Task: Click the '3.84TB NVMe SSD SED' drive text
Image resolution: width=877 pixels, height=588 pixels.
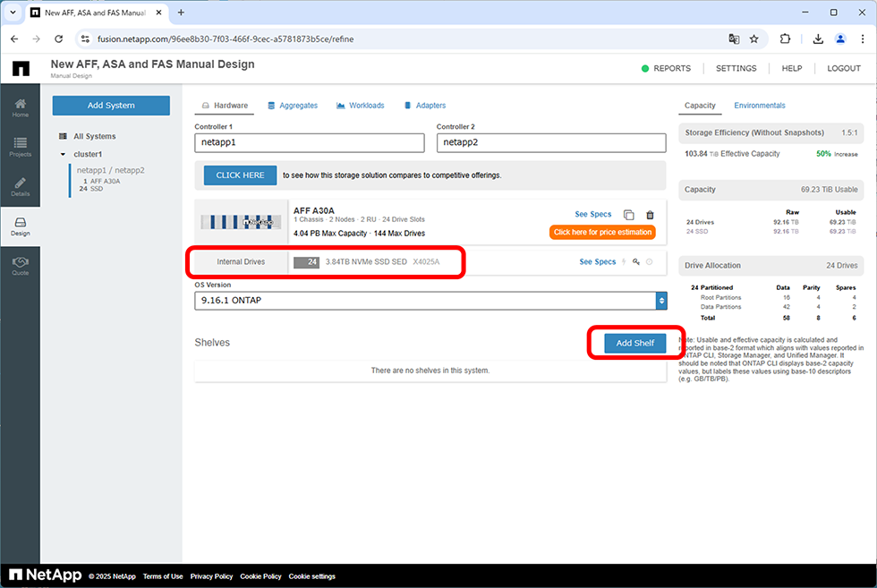Action: coord(366,262)
